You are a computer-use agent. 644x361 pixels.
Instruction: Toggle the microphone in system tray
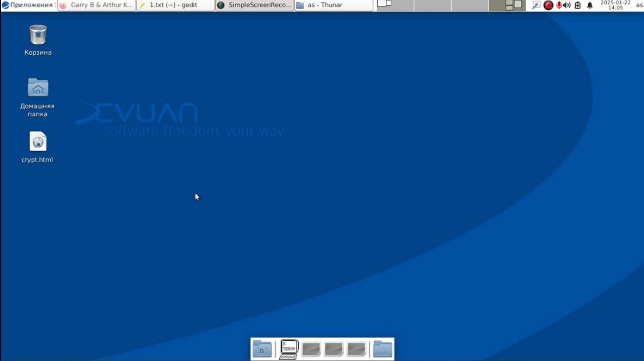coord(559,5)
